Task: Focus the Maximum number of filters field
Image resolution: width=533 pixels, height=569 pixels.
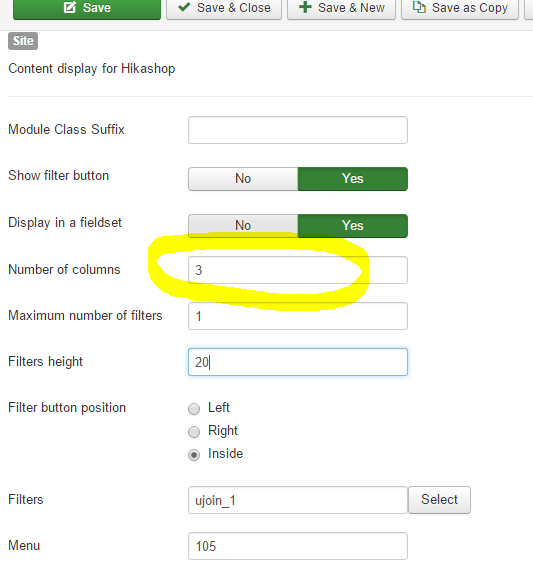Action: pos(298,316)
